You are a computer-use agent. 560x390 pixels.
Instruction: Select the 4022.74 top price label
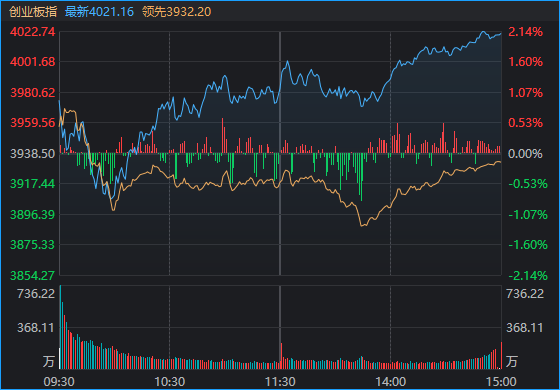[32, 32]
